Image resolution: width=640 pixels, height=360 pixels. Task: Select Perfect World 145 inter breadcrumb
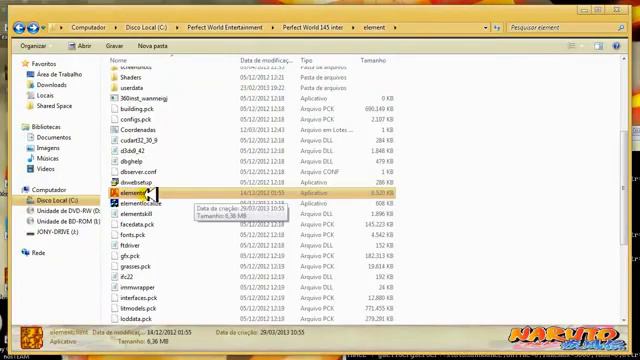coord(313,28)
